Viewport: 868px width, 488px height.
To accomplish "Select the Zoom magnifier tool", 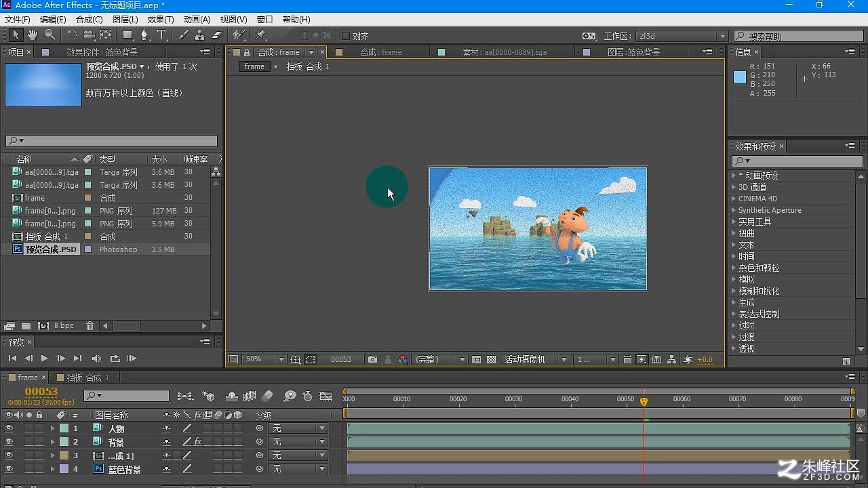I will tap(50, 35).
